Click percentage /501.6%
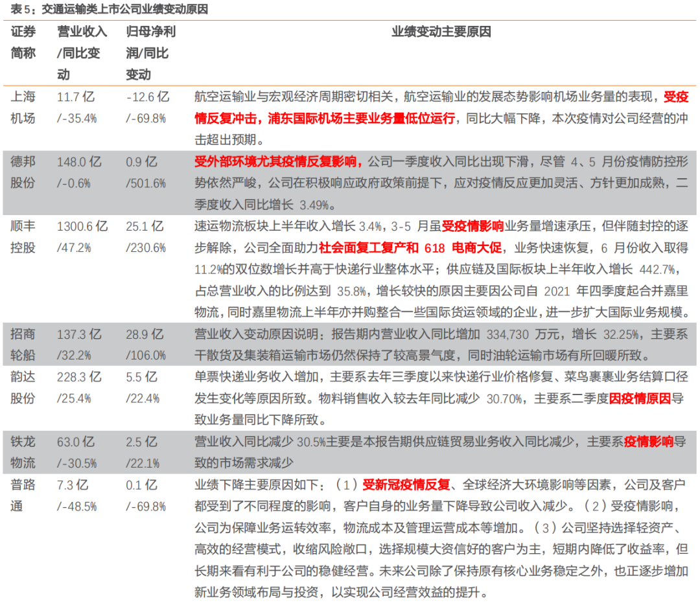This screenshot has width=700, height=605. pos(146,183)
